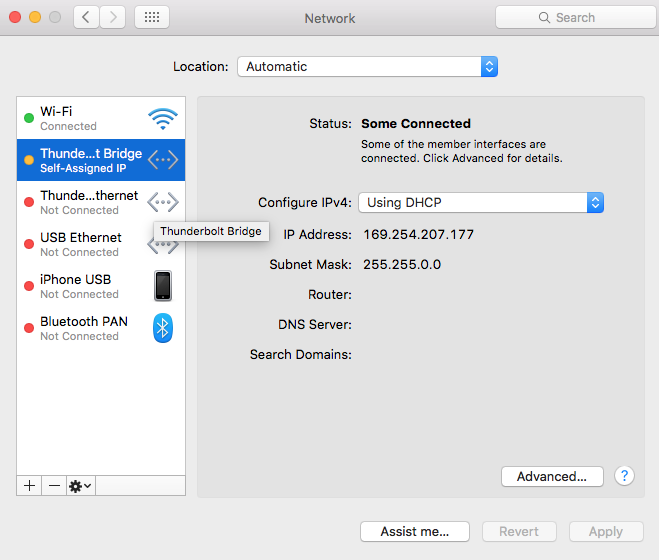
Task: Show all preferences grid button
Action: 151,17
